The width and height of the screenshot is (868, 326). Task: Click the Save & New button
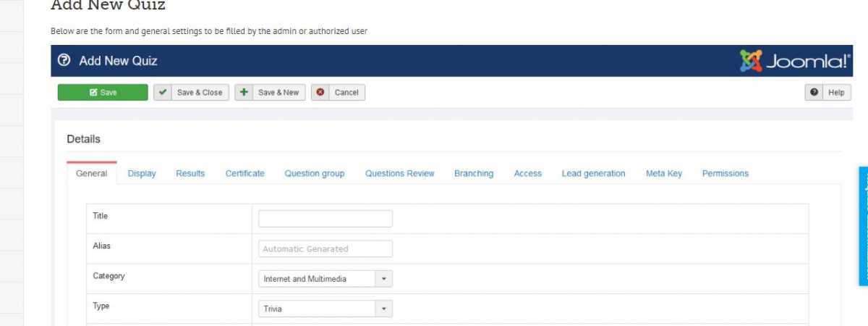coord(270,93)
